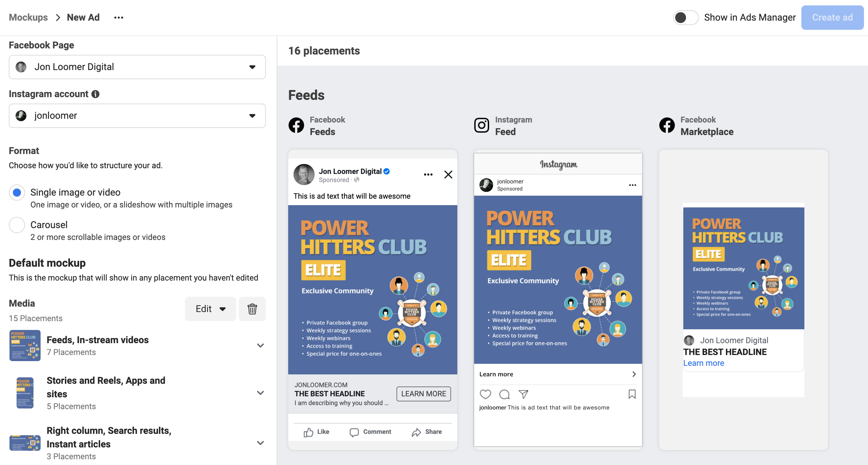Go back to Mockups breadcrumb
868x465 pixels.
28,18
